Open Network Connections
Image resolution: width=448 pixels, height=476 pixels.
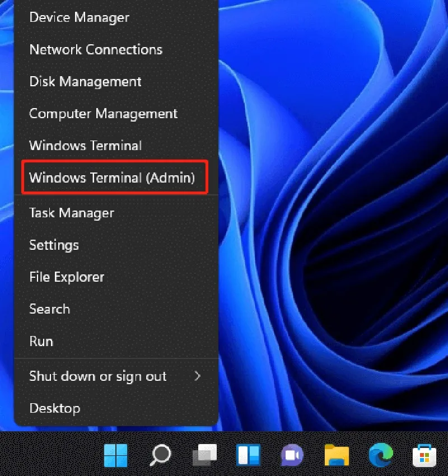coord(116,49)
